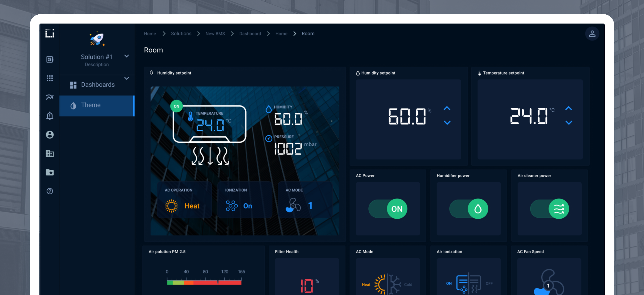
Task: Open the trends chart sidebar icon
Action: click(x=50, y=97)
